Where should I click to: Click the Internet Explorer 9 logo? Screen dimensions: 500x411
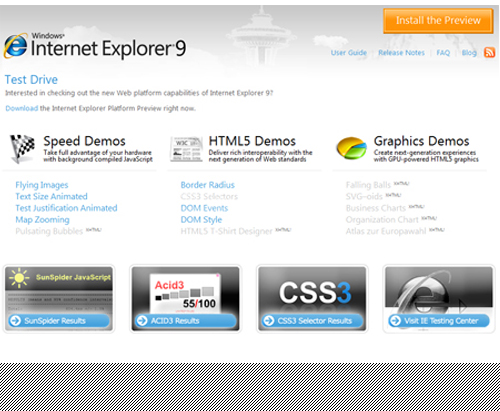(95, 46)
